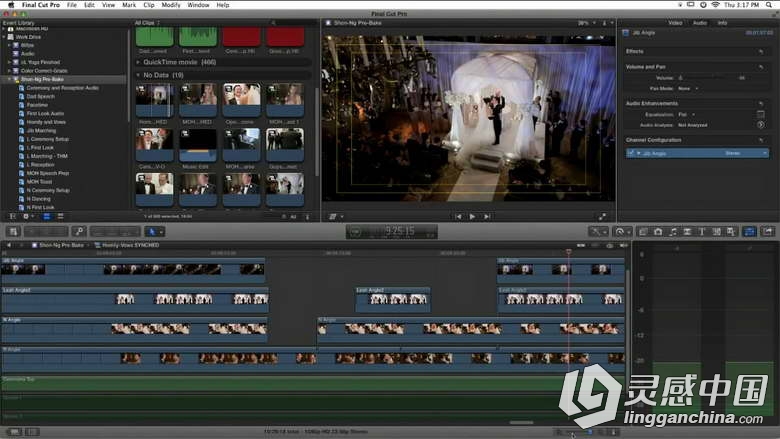Open the Equalization graphic EQ icon
Screen dimensions: 780x439
761,114
